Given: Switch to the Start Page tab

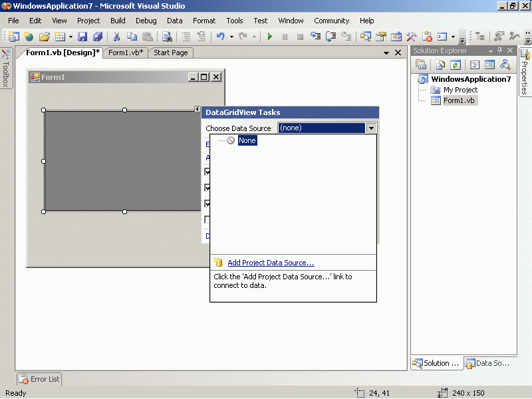Looking at the screenshot, I should 171,53.
